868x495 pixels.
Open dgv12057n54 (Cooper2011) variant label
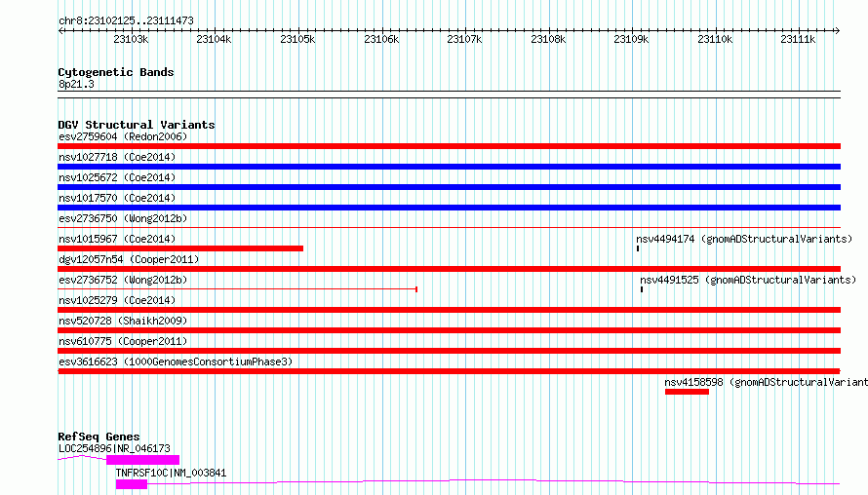(x=129, y=259)
